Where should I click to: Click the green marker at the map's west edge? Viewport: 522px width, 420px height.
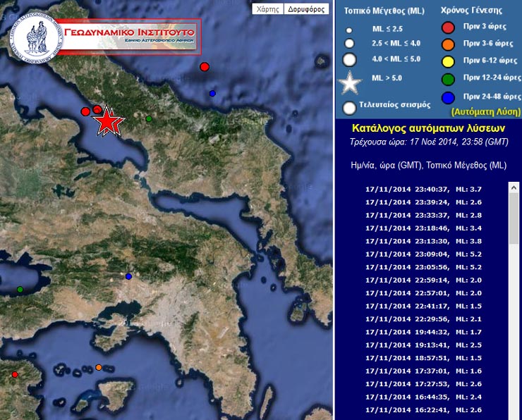(x=20, y=290)
